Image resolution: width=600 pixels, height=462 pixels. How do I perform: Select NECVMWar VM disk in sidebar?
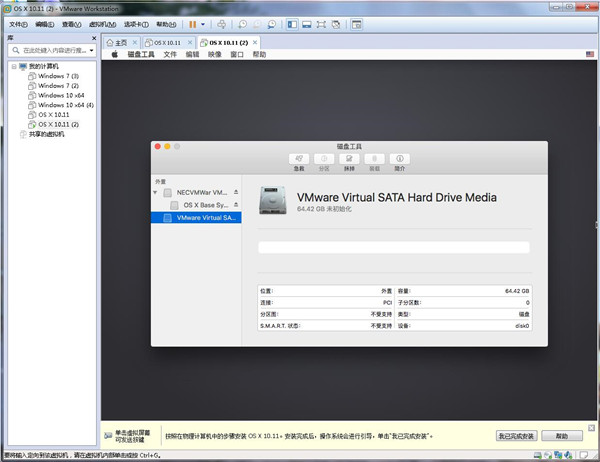pyautogui.click(x=196, y=193)
